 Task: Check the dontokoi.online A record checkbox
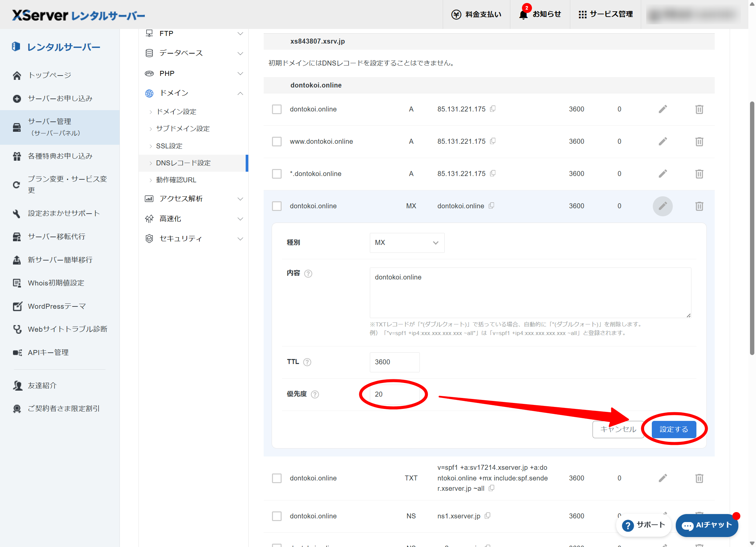[x=277, y=109]
